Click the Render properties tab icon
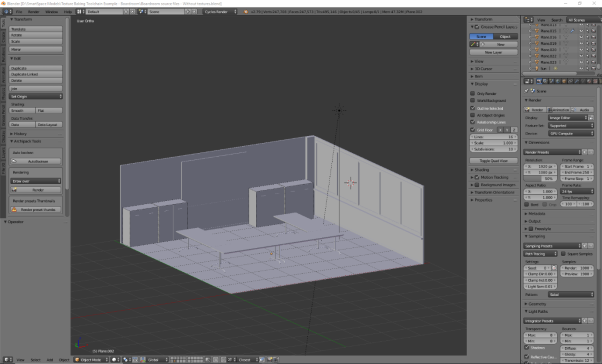Viewport: 602px width, 364px height. 539,81
